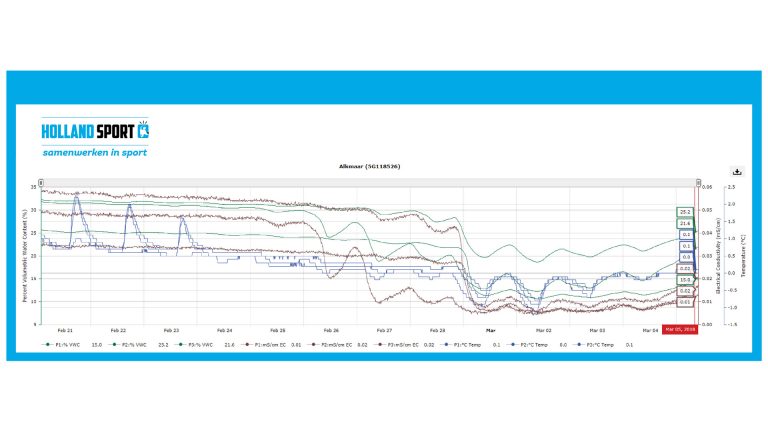Viewport: 768px width, 432px height.
Task: Click the 25.2 value balloon on chart
Action: tap(685, 212)
